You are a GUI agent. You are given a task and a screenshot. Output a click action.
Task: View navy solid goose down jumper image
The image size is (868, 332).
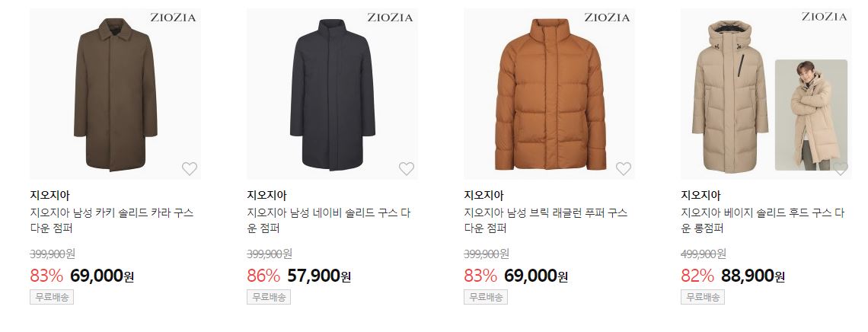(x=332, y=94)
